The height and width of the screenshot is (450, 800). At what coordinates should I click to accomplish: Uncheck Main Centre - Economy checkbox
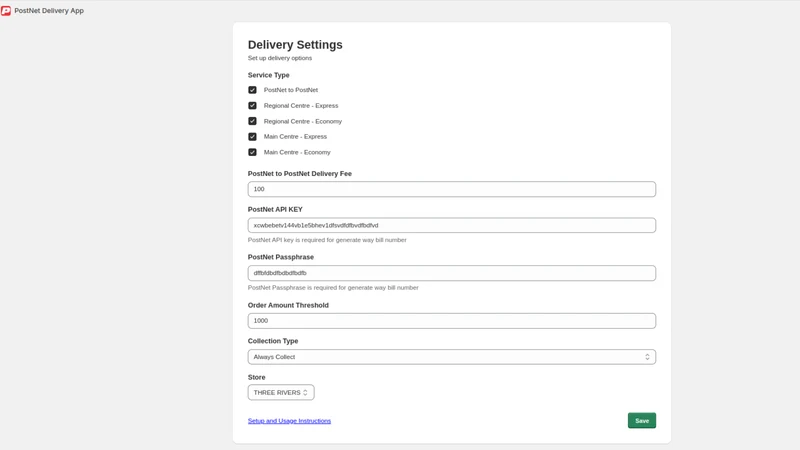[252, 152]
